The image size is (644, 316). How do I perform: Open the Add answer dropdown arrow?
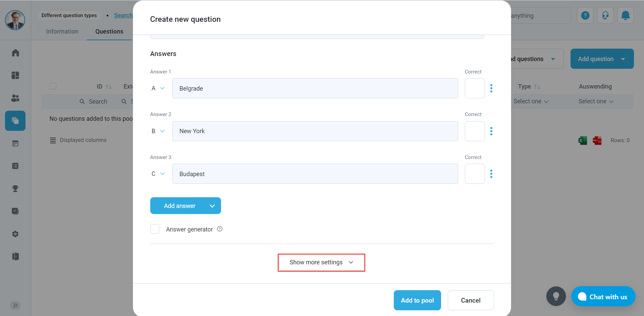click(x=212, y=206)
